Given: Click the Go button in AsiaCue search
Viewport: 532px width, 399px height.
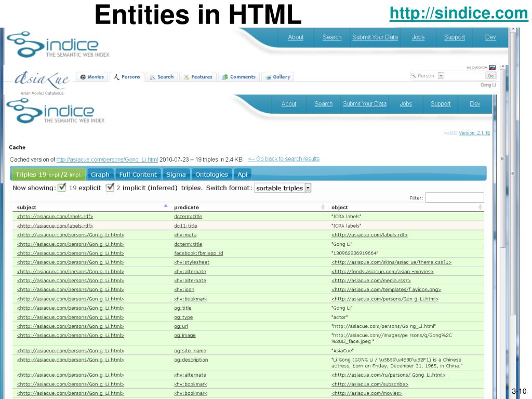Looking at the screenshot, I should pos(490,76).
